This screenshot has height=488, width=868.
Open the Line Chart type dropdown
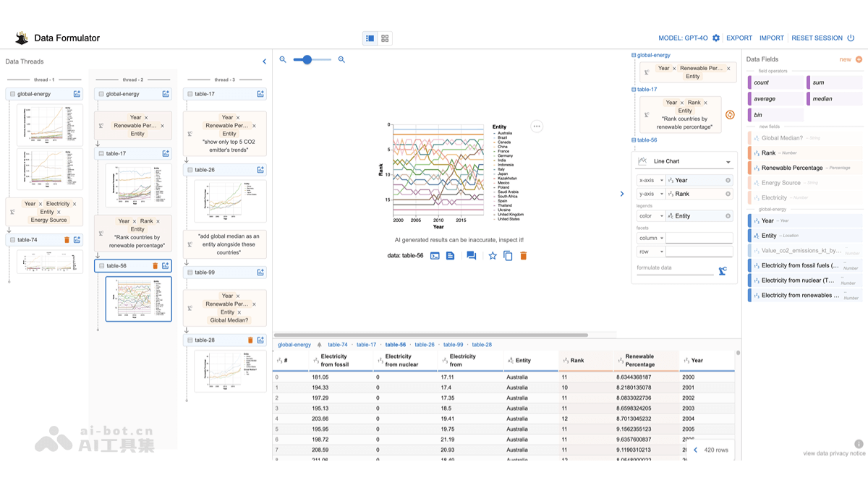tap(684, 160)
